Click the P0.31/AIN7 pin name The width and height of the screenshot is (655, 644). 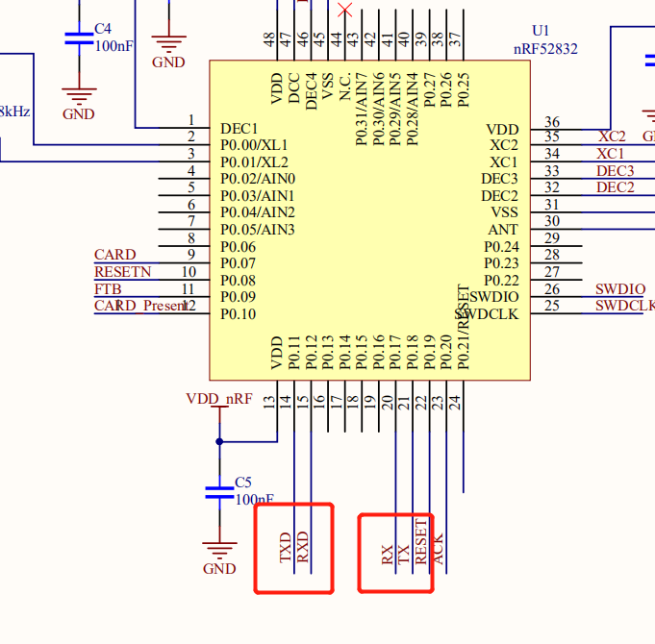coord(362,109)
